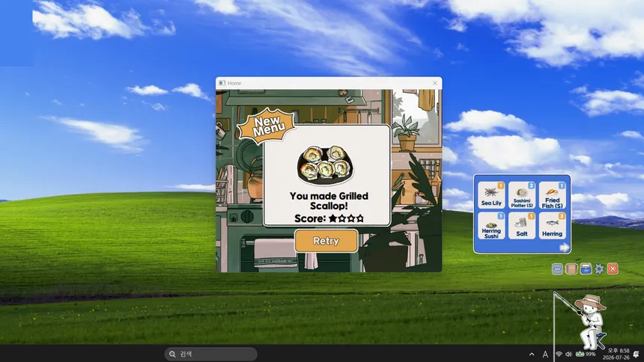Click the battery 99% indicator
The image size is (644, 362).
(586, 355)
